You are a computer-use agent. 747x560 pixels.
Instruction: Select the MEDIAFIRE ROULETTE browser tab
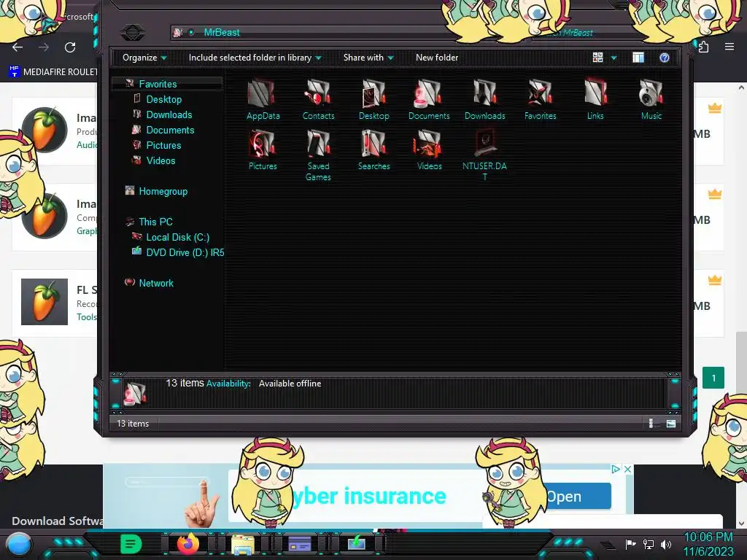[53, 72]
